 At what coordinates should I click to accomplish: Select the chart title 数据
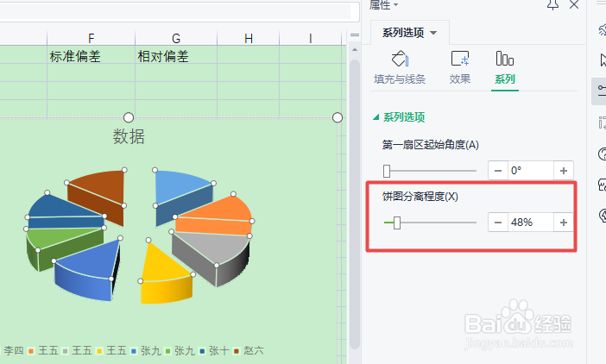coord(129,136)
